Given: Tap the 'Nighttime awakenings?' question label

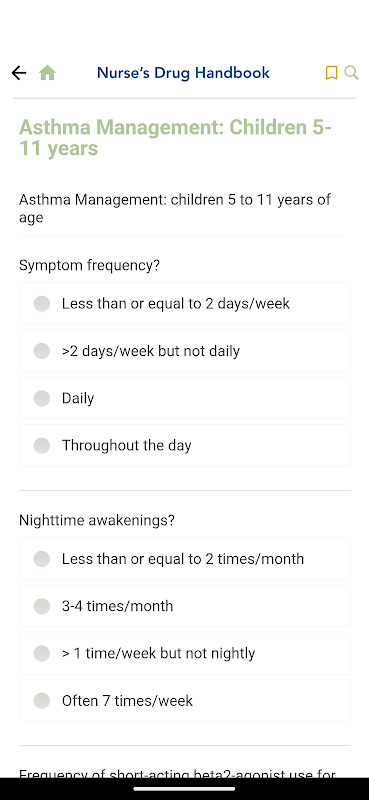Looking at the screenshot, I should (x=96, y=520).
